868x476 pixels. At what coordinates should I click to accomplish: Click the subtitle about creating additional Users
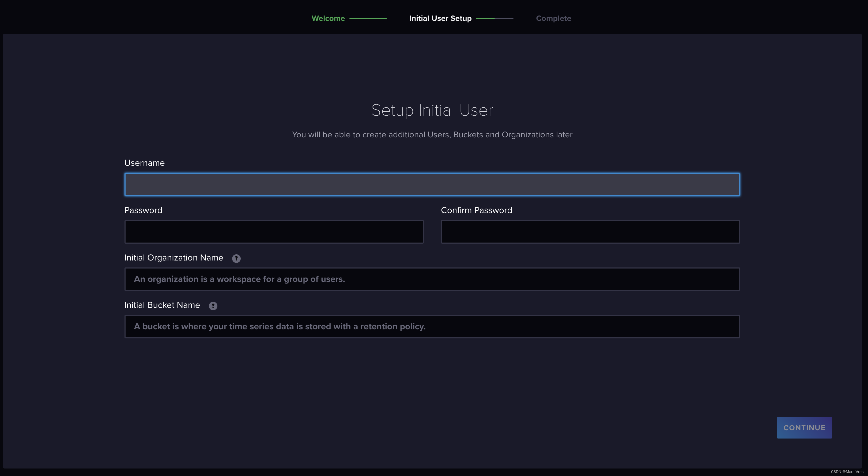point(432,135)
